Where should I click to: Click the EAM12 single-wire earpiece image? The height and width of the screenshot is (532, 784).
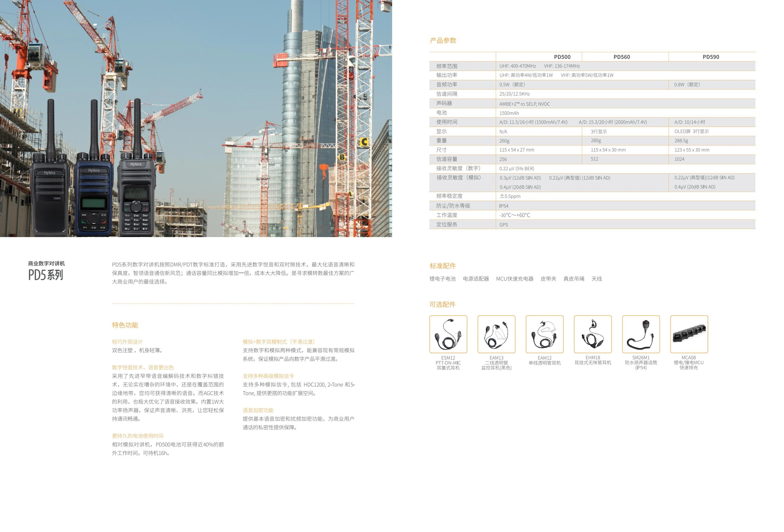pos(545,334)
